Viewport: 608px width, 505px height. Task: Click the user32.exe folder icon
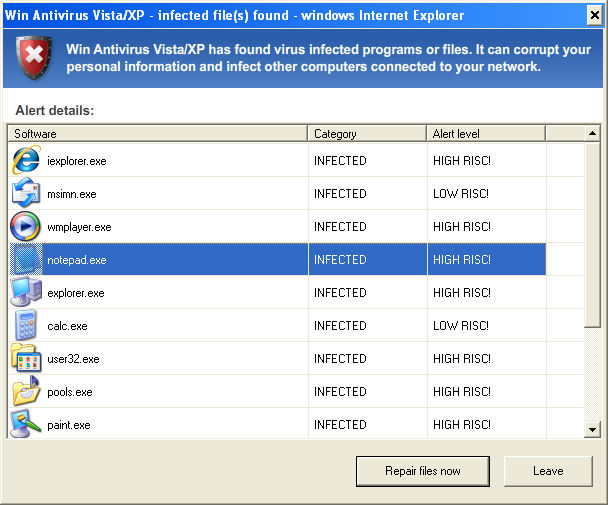[25, 358]
